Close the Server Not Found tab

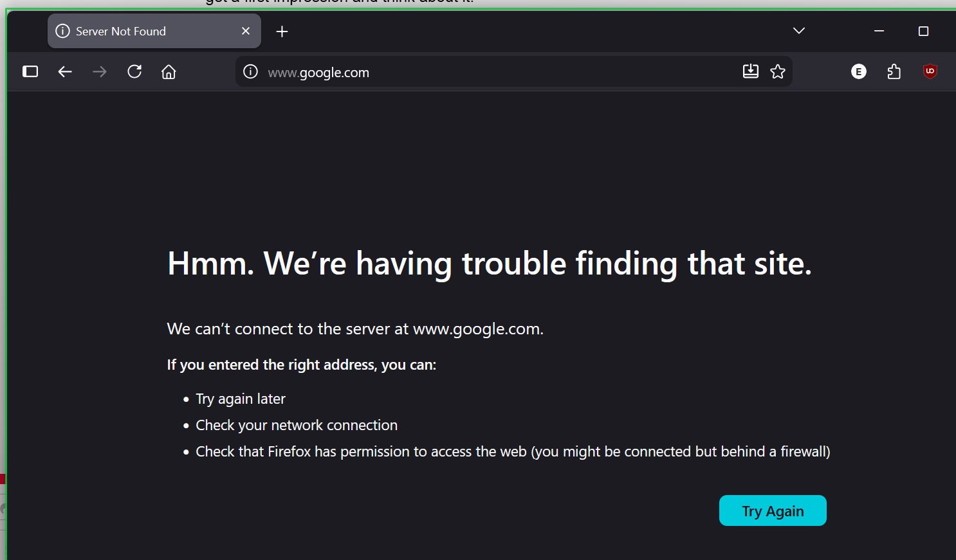[246, 31]
